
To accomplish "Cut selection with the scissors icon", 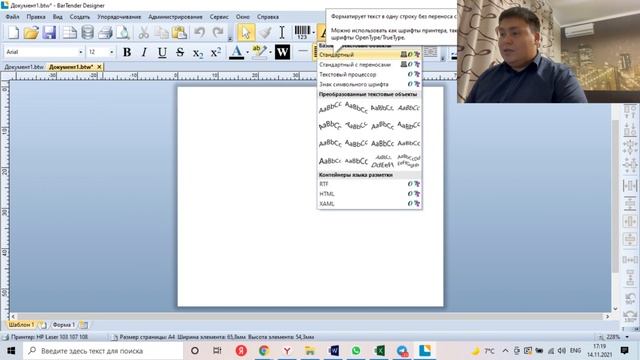I will coord(143,32).
